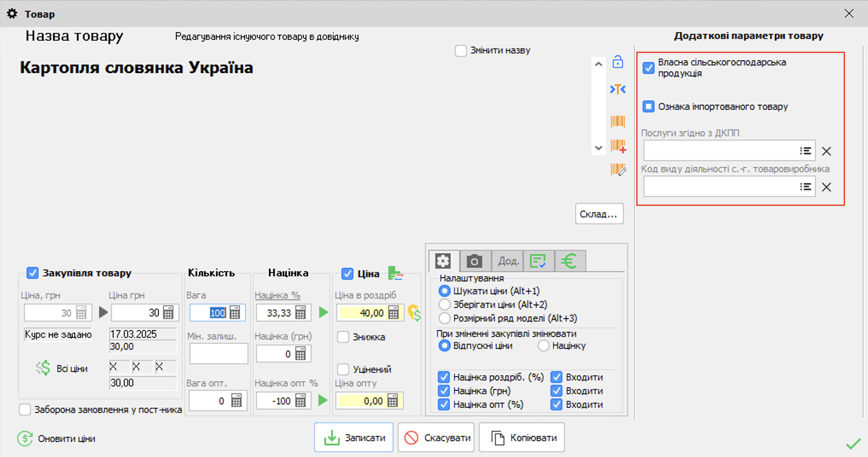
Task: Click the Записати save button
Action: pyautogui.click(x=354, y=438)
